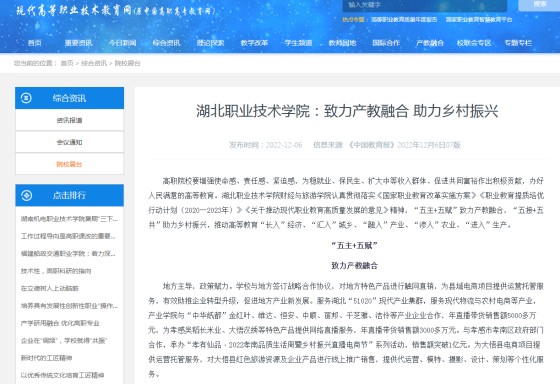The width and height of the screenshot is (560, 384).
Task: Select 资讯报道 in the sidebar
Action: pyautogui.click(x=69, y=120)
